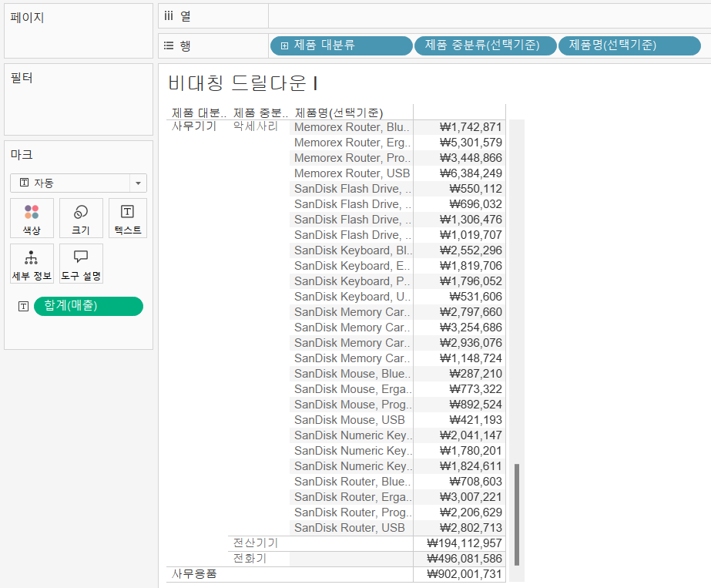Click the value ₩287,210

tap(475, 374)
